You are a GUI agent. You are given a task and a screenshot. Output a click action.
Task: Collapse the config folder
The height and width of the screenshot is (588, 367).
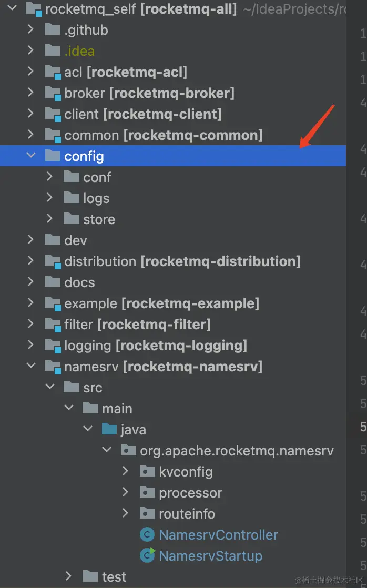point(30,156)
